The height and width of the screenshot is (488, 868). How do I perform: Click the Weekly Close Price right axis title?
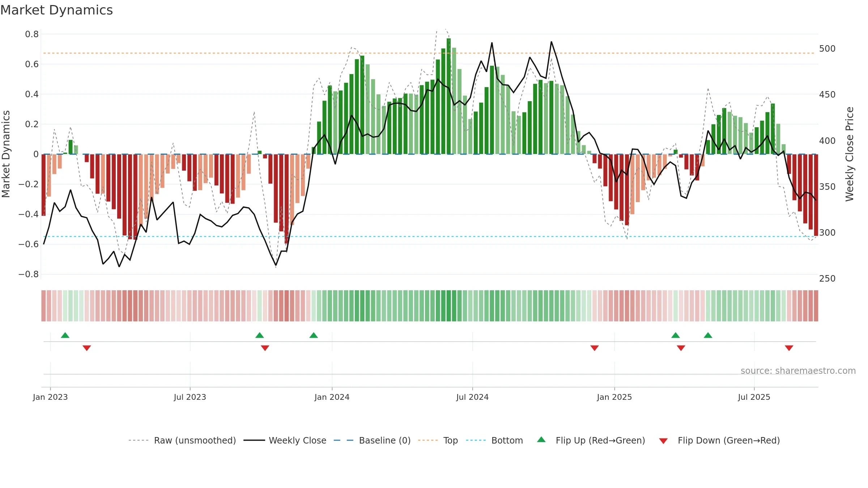[x=850, y=154]
